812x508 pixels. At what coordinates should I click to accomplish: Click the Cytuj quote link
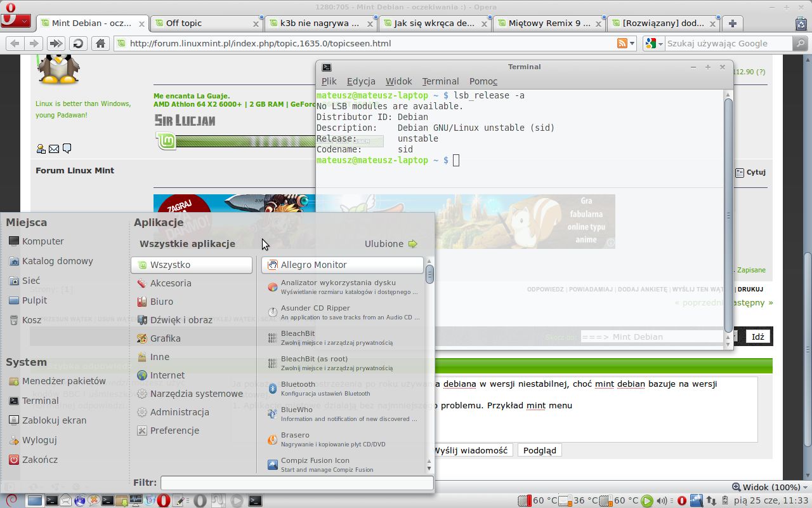click(x=751, y=172)
